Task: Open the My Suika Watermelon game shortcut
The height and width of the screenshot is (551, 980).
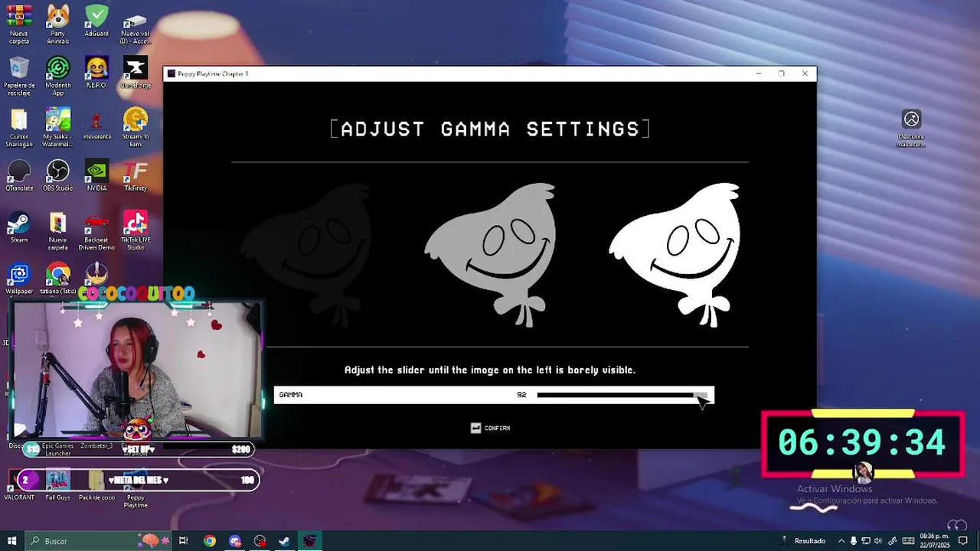Action: click(58, 128)
